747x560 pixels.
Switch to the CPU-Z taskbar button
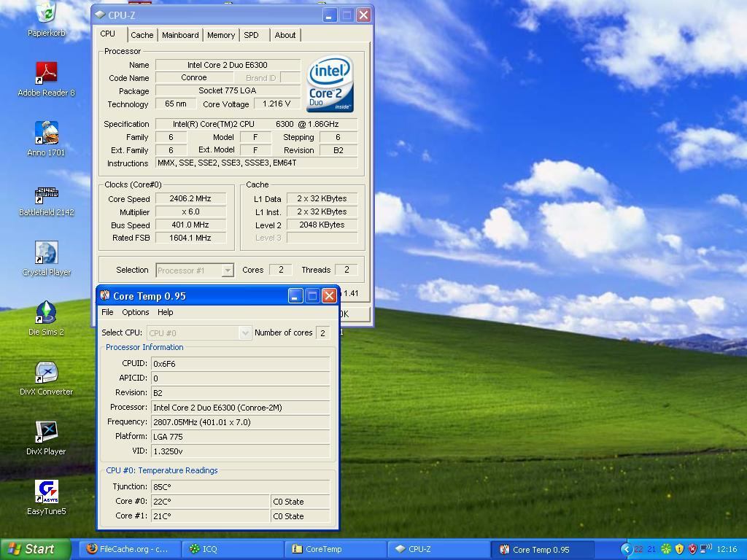pos(438,549)
